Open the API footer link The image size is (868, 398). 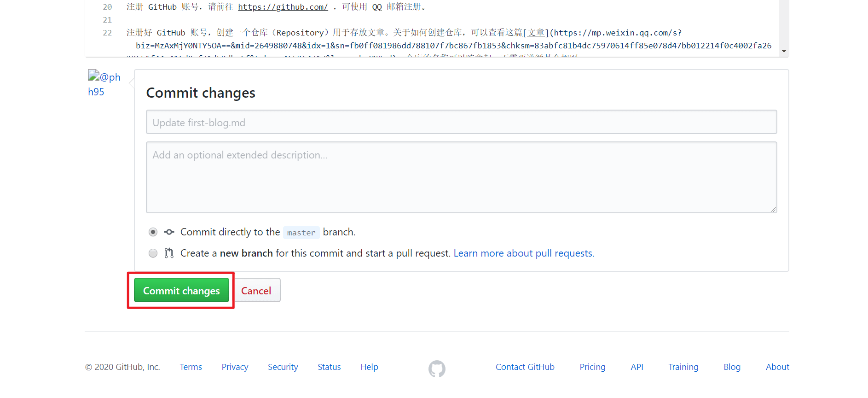[x=637, y=367]
